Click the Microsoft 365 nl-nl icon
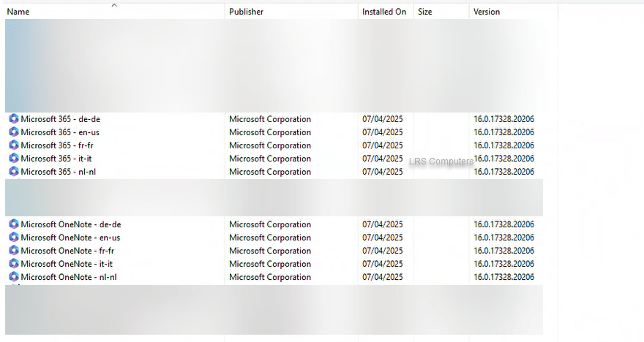This screenshot has width=644, height=342. 13,172
